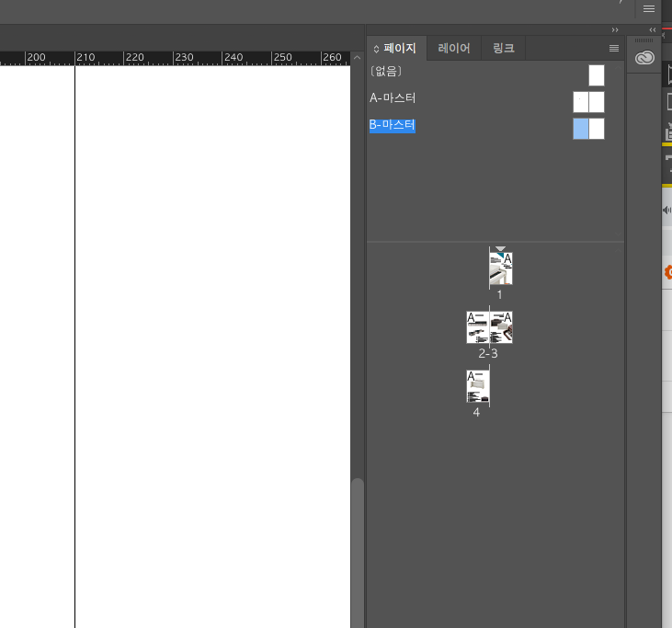Collapse the panel dock with double-arrow
The image size is (672, 628).
point(615,30)
